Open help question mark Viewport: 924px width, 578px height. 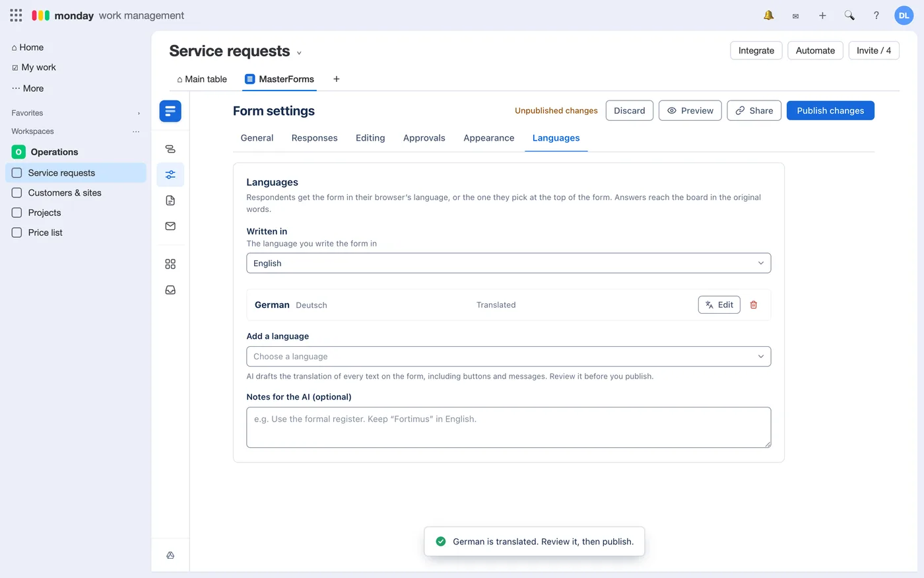[876, 15]
